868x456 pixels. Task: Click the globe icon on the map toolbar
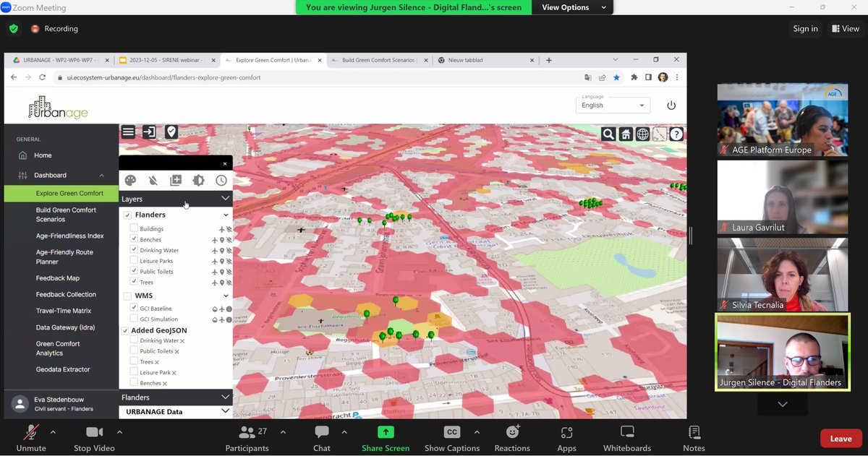pos(642,134)
